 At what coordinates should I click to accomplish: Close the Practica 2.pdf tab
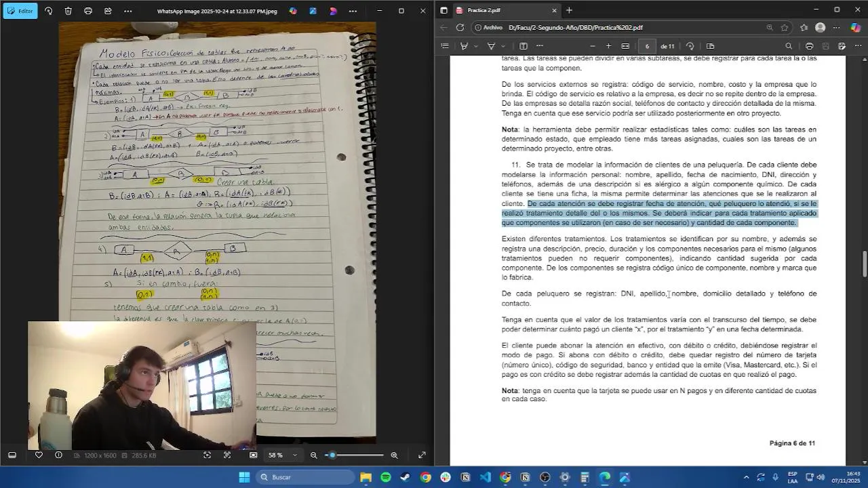click(x=554, y=10)
